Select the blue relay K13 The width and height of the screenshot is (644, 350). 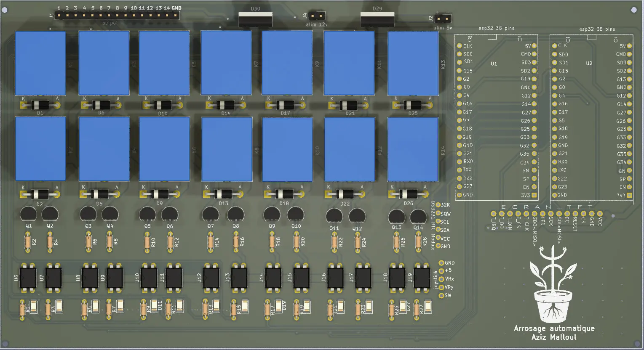click(x=413, y=63)
